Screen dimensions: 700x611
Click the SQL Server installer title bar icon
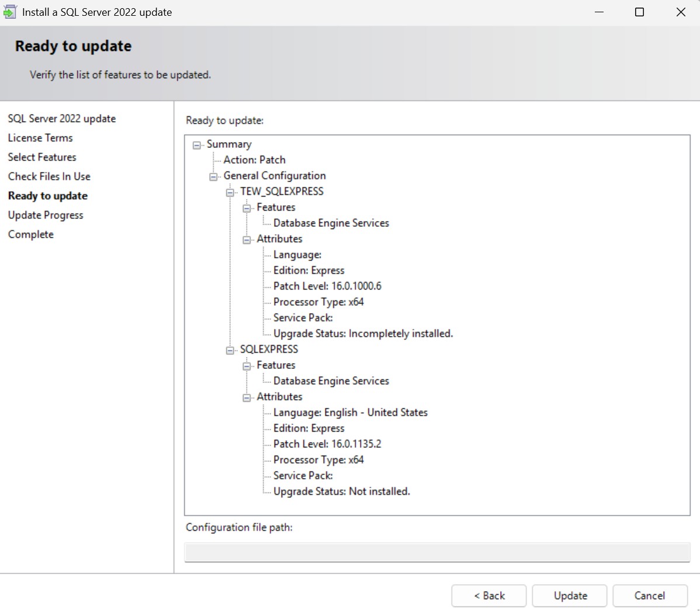(9, 12)
